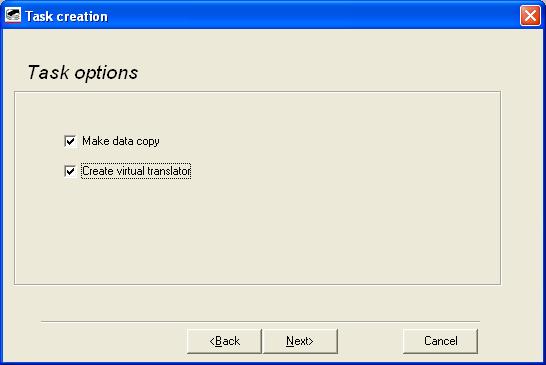Click the Task creation window icon
546x365 pixels.
(x=13, y=16)
